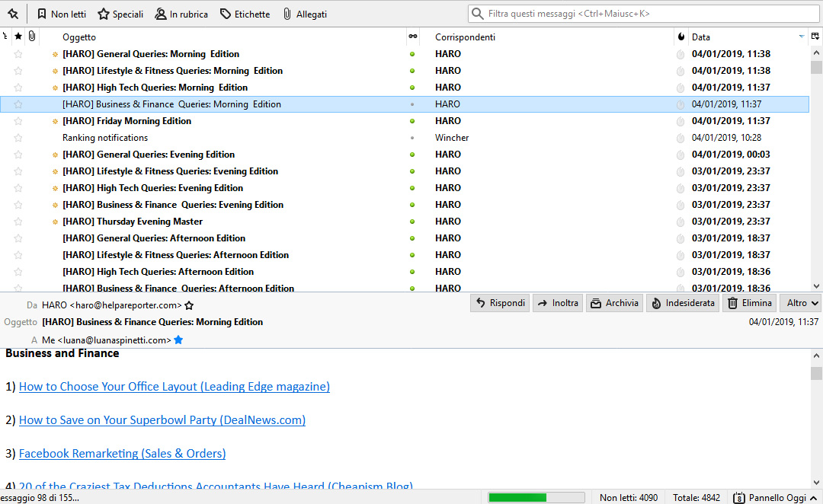Image resolution: width=823 pixels, height=504 pixels.
Task: Open the Pannello Oggi calendar in the status bar
Action: click(x=770, y=498)
